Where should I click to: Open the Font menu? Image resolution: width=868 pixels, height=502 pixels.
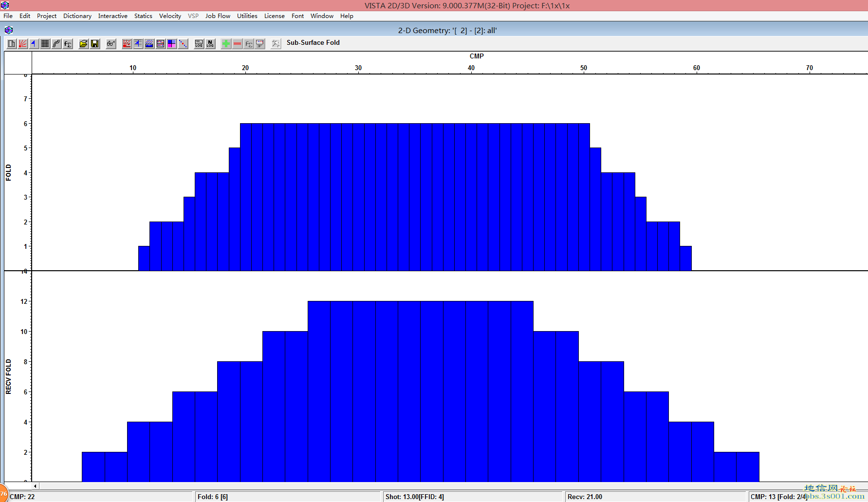pyautogui.click(x=298, y=16)
